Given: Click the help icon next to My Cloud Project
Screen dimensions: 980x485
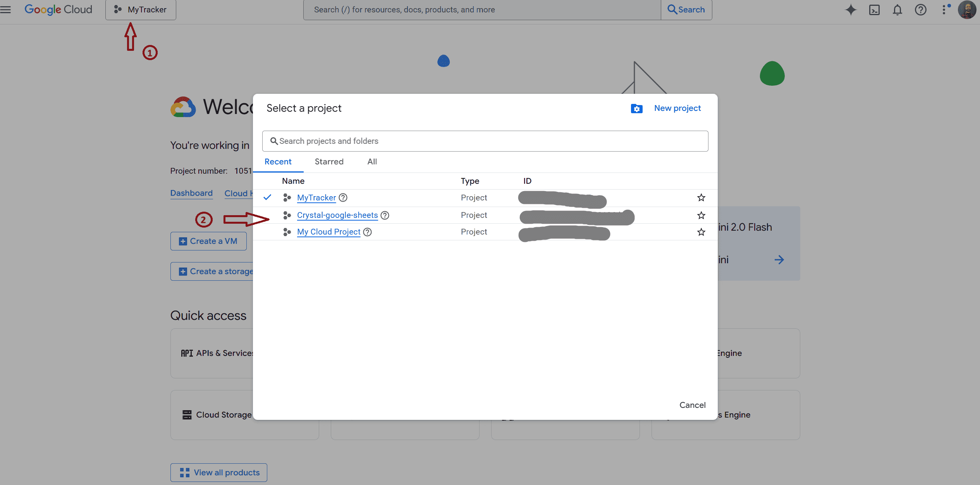Looking at the screenshot, I should click(x=368, y=232).
